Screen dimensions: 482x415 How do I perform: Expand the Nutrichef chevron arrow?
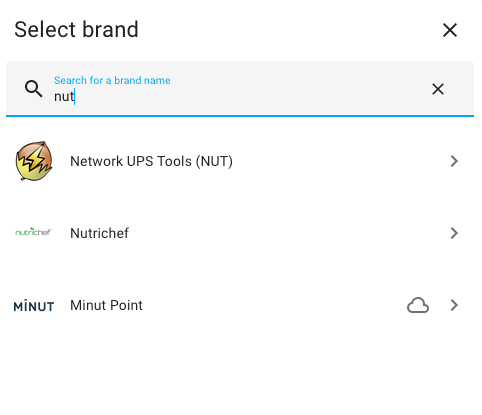pos(454,233)
